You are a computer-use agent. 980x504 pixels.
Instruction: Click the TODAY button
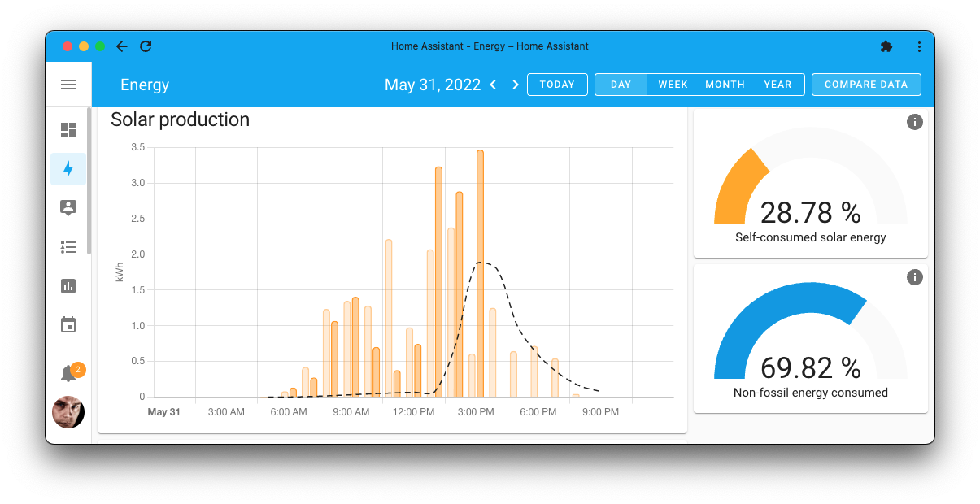557,84
